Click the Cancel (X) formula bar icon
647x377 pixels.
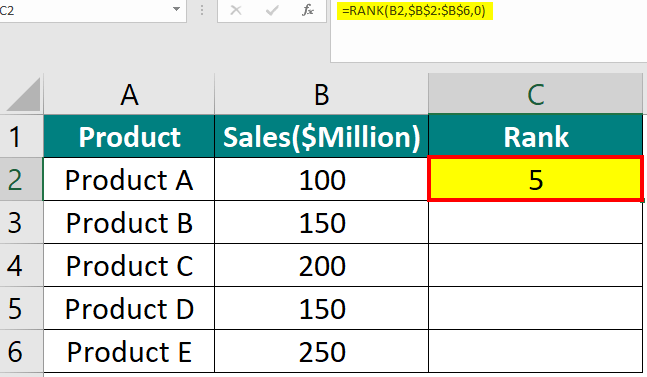click(236, 10)
